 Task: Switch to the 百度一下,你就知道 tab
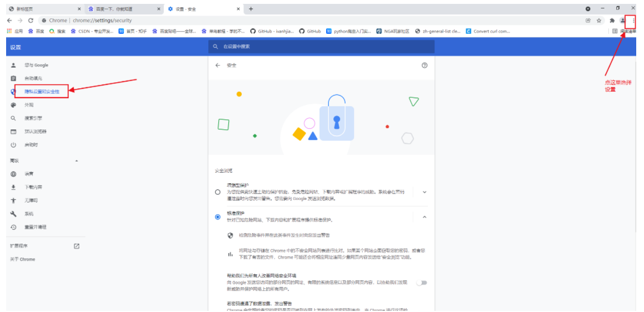point(124,9)
